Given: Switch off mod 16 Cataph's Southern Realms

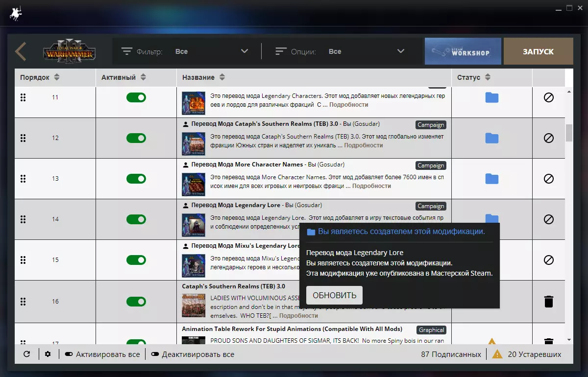Looking at the screenshot, I should [136, 302].
